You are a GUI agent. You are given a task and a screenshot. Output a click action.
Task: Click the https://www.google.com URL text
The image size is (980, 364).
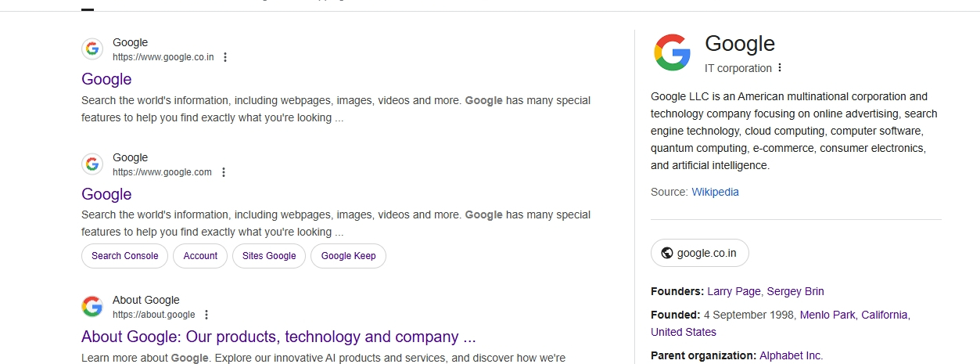(x=162, y=172)
